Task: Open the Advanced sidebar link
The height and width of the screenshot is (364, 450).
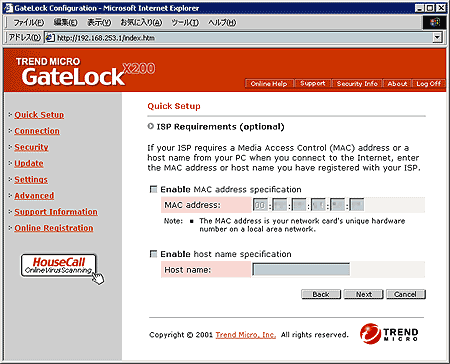Action: [34, 196]
